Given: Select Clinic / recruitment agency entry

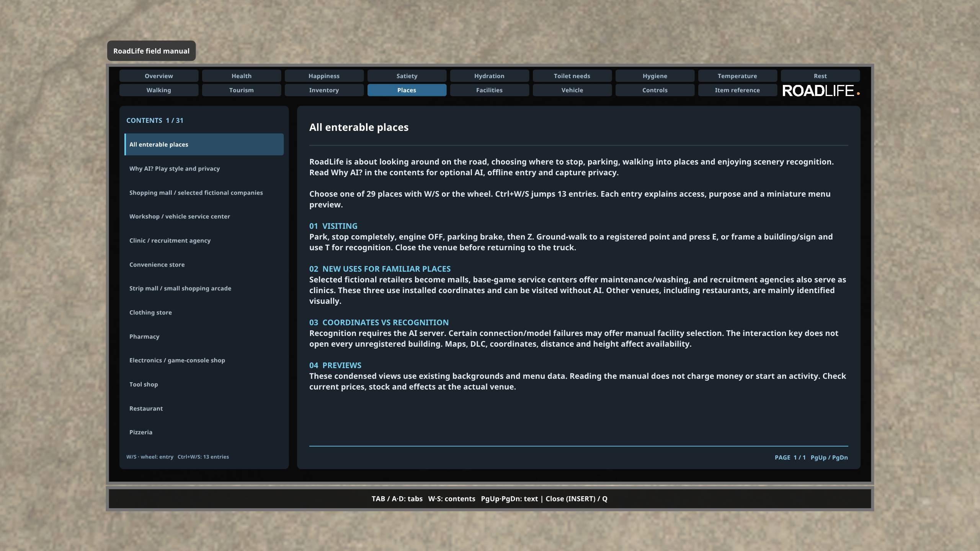Looking at the screenshot, I should (204, 240).
